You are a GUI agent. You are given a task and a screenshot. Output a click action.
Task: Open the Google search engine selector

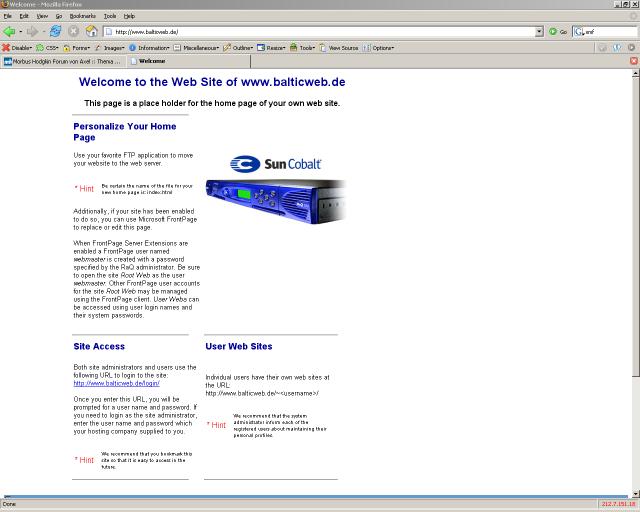[x=578, y=31]
